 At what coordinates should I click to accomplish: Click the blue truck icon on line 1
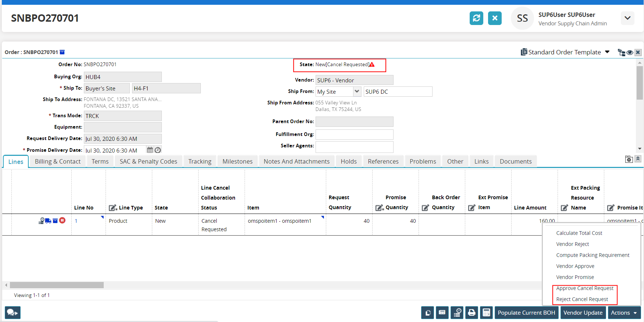48,221
